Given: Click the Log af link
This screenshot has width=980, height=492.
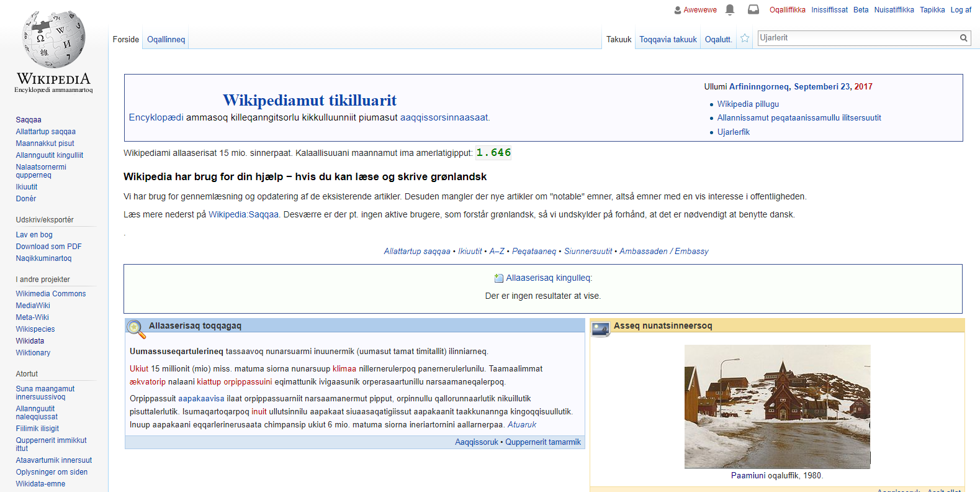Looking at the screenshot, I should pyautogui.click(x=961, y=10).
